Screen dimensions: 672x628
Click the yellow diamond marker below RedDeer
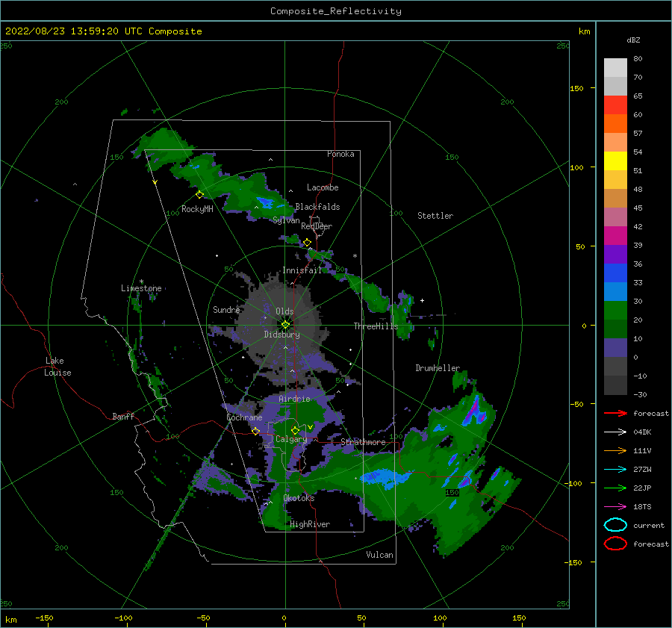click(x=308, y=243)
